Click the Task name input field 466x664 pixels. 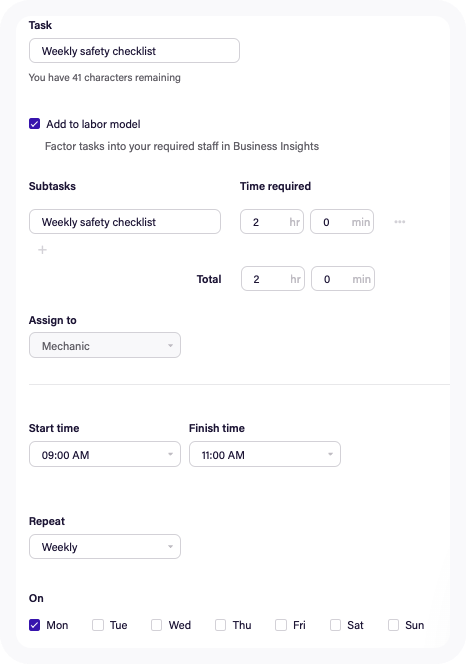pos(134,51)
